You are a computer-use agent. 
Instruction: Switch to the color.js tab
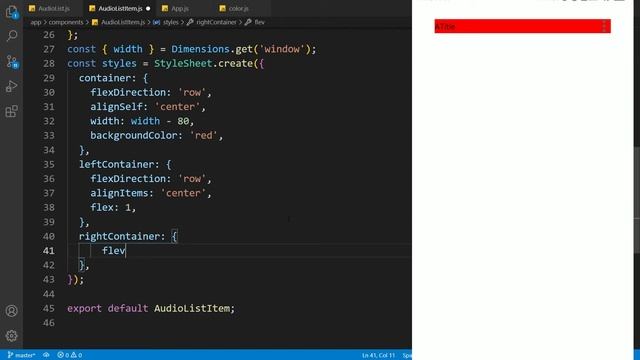(238, 8)
